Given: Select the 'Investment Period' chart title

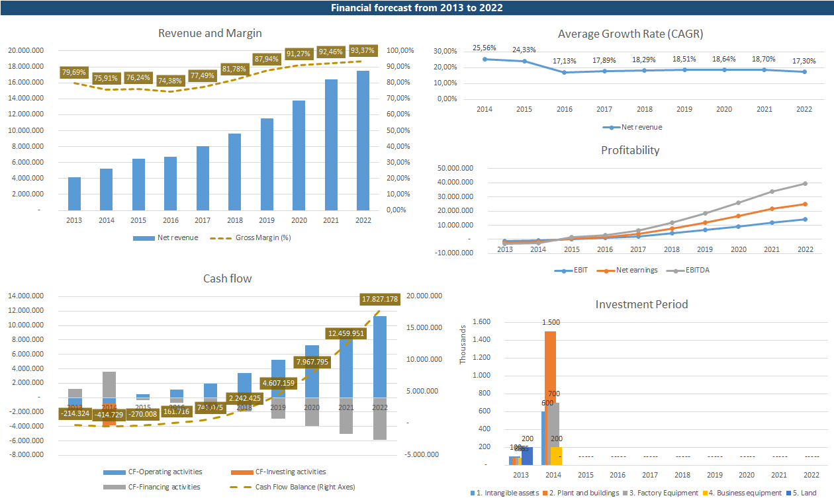Looking at the screenshot, I should click(641, 304).
